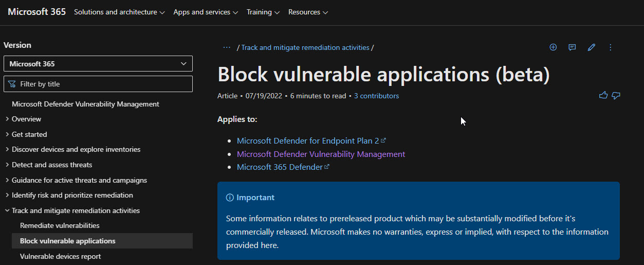
Task: Click the Important notice heading
Action: [250, 198]
